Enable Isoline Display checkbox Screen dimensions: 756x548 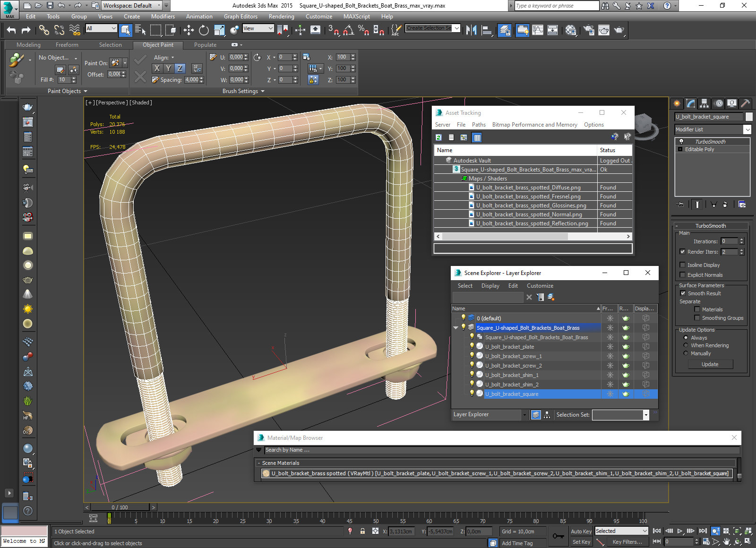click(682, 265)
